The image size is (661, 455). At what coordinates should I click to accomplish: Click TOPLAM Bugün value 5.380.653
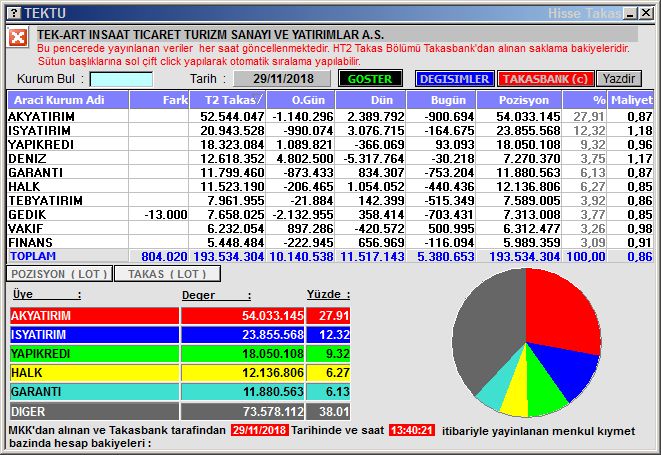446,256
